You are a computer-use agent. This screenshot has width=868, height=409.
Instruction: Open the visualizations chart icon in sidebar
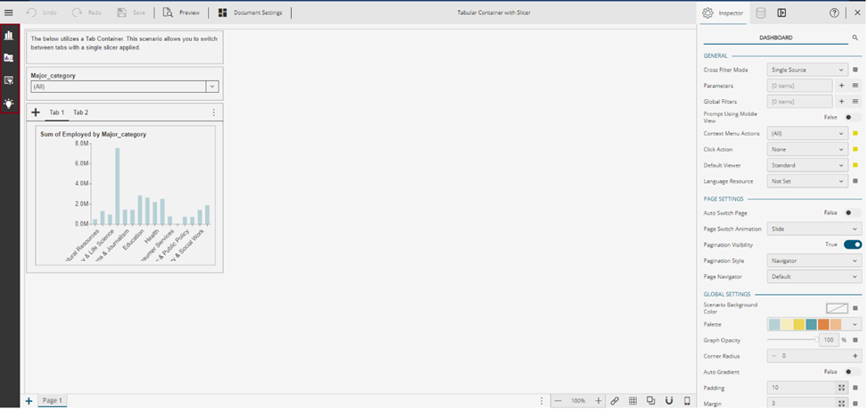9,36
